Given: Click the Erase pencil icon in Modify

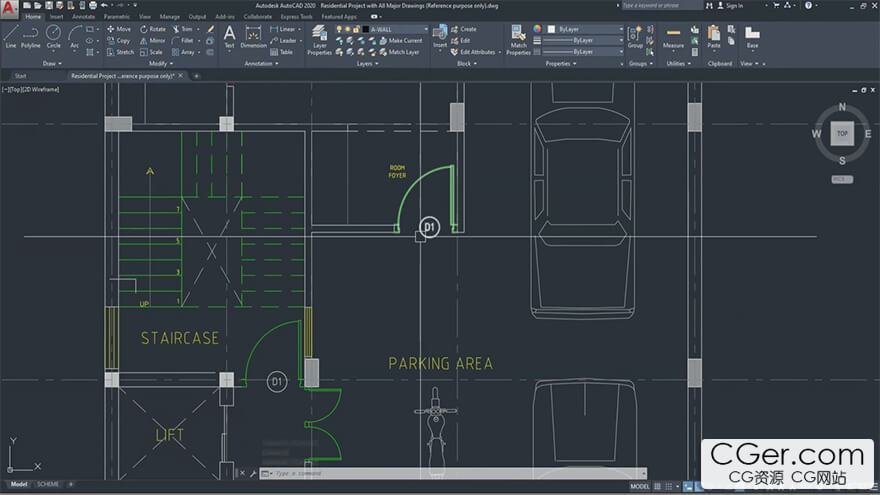Looking at the screenshot, I should coord(210,29).
